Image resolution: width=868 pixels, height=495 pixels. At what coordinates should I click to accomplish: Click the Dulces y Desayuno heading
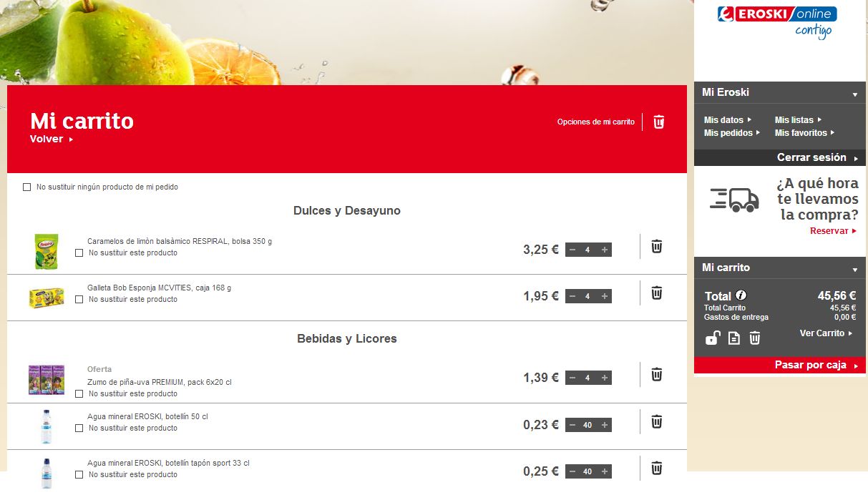347,211
